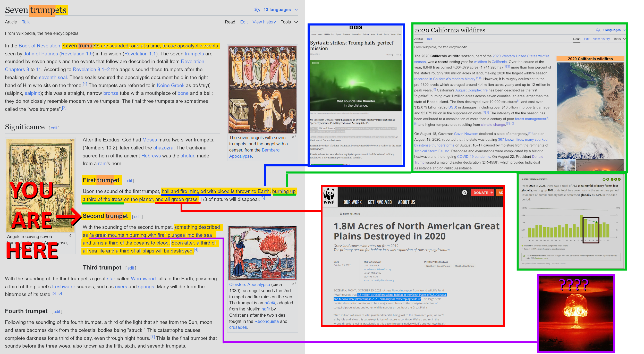Click the Share icon on the BBC article
This screenshot has height=354, width=644.
[390, 55]
